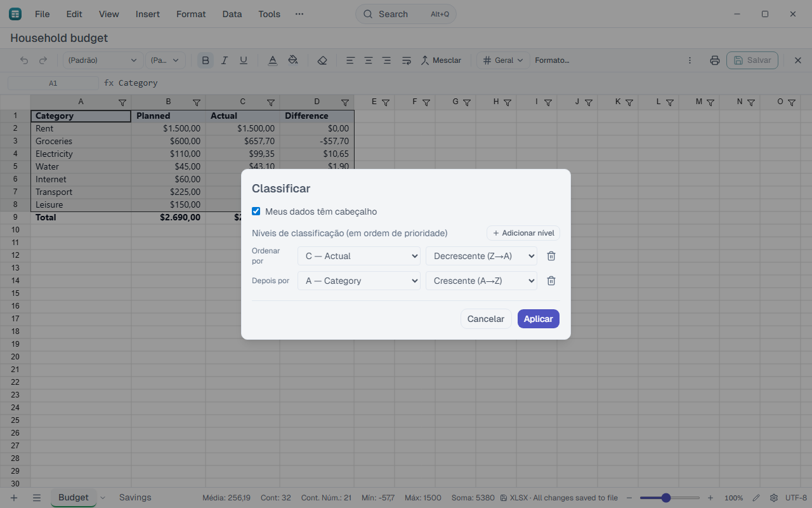812x508 pixels.
Task: Open the Format menu
Action: point(191,14)
